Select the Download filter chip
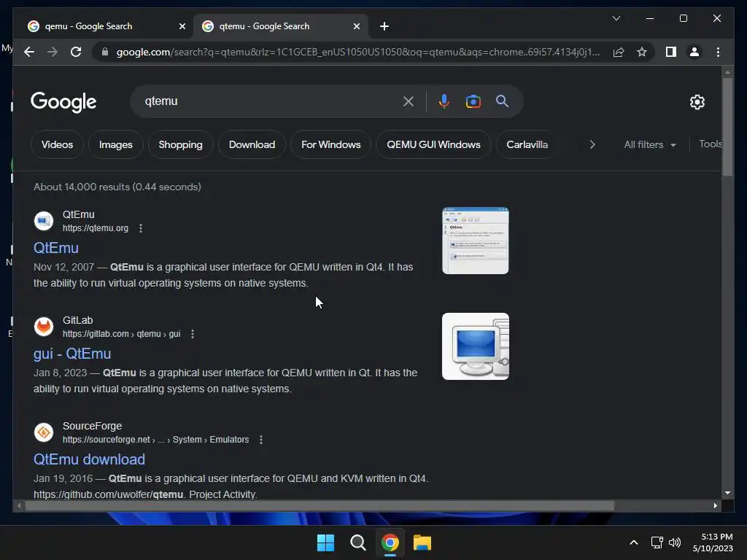Viewport: 747px width, 560px height. point(252,144)
